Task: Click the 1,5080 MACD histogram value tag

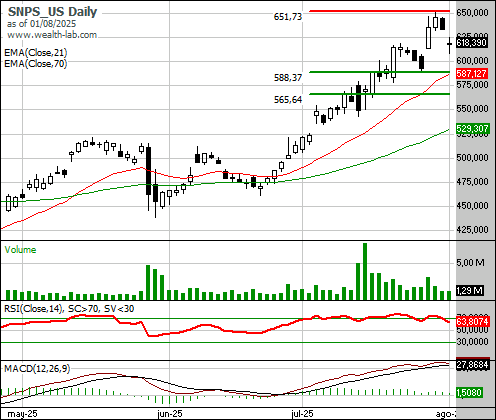Action: pyautogui.click(x=469, y=393)
